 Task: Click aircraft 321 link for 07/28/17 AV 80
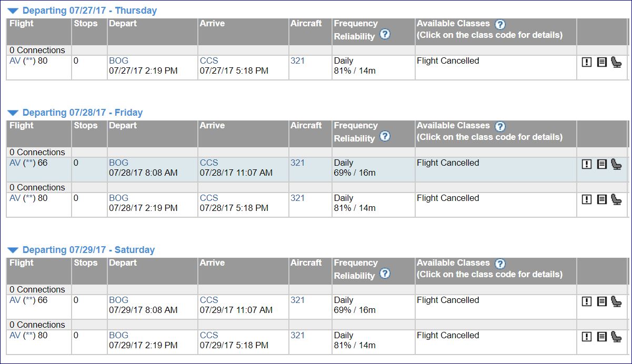[x=297, y=198]
